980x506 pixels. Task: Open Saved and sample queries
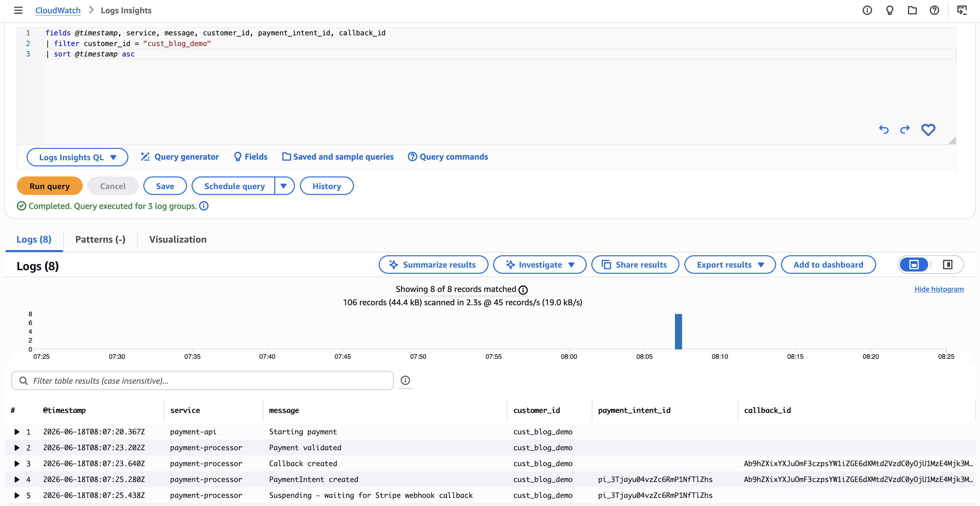(338, 156)
